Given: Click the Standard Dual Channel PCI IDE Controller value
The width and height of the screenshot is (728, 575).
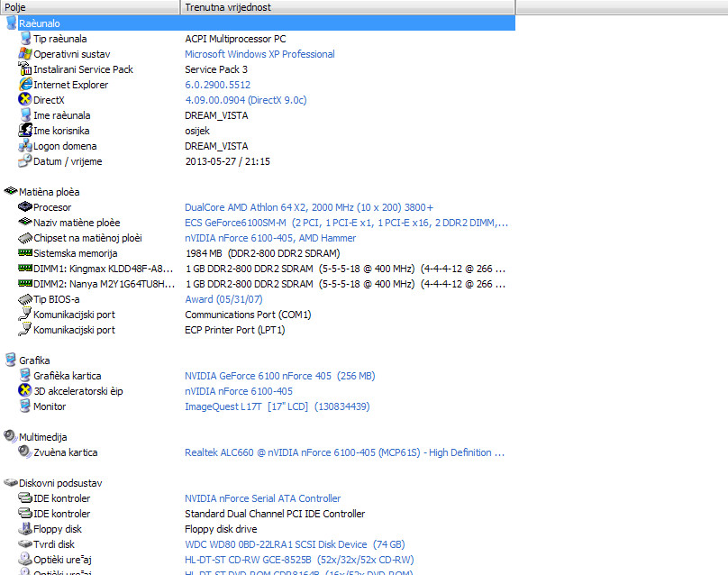Looking at the screenshot, I should pos(275,514).
